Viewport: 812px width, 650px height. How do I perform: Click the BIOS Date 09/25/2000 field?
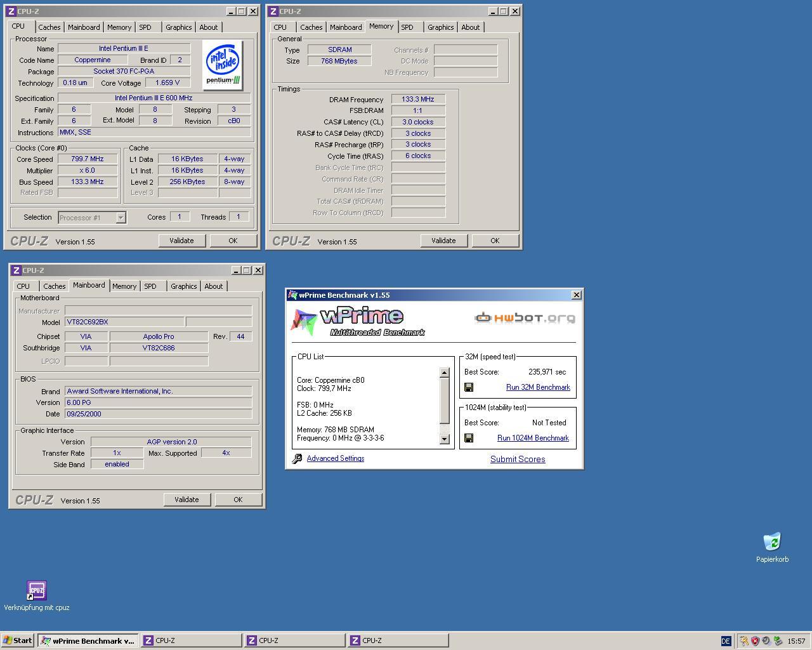pos(158,414)
